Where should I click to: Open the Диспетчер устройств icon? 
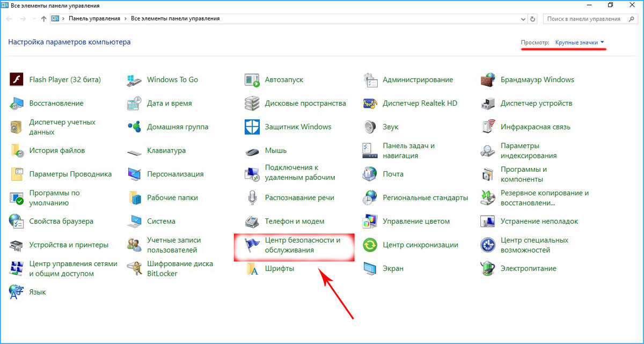(x=488, y=103)
